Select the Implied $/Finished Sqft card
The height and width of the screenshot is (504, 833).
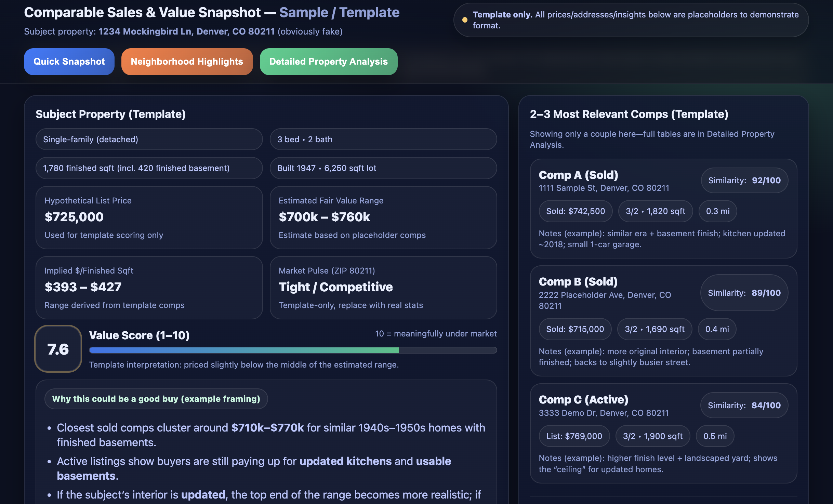tap(149, 288)
